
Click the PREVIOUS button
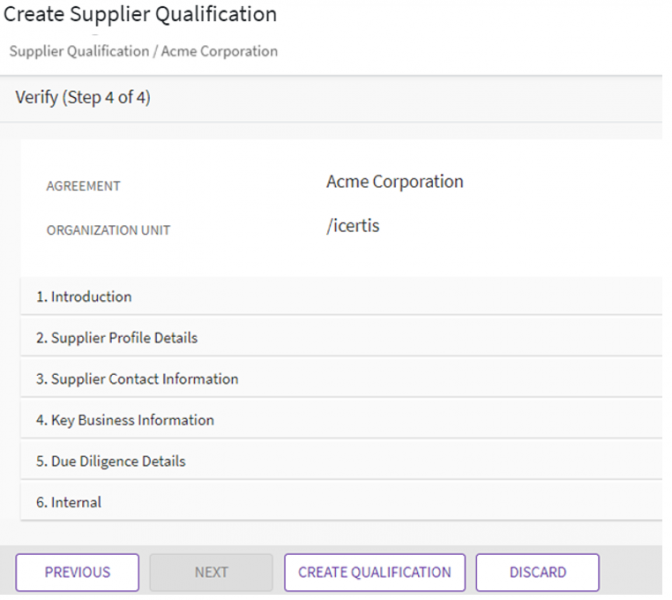pyautogui.click(x=77, y=573)
